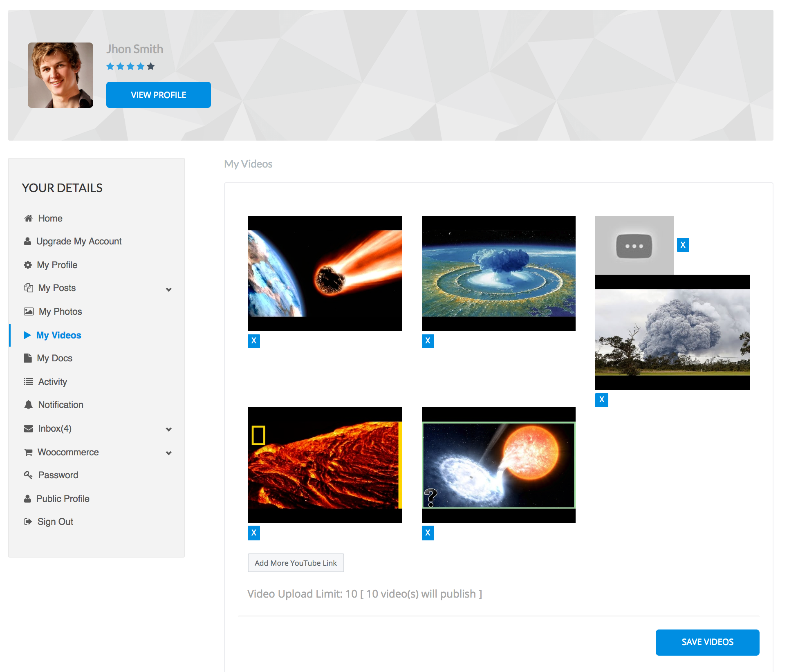This screenshot has width=798, height=672.
Task: Delete the placeholder video using its X
Action: point(683,245)
